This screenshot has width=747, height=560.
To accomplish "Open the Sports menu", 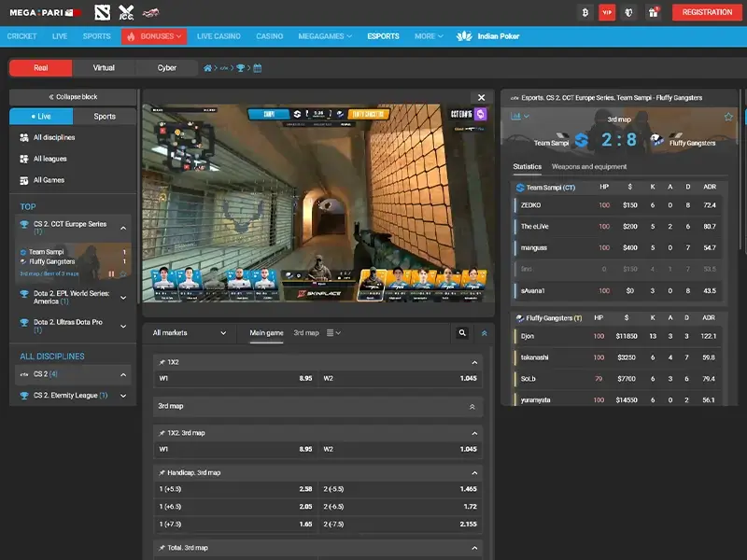I will [97, 36].
